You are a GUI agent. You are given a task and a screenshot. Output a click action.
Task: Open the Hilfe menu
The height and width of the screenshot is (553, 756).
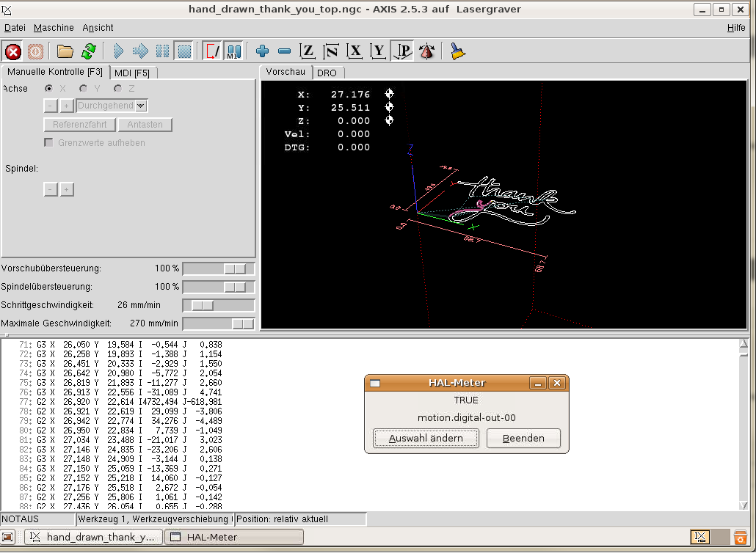pyautogui.click(x=736, y=27)
